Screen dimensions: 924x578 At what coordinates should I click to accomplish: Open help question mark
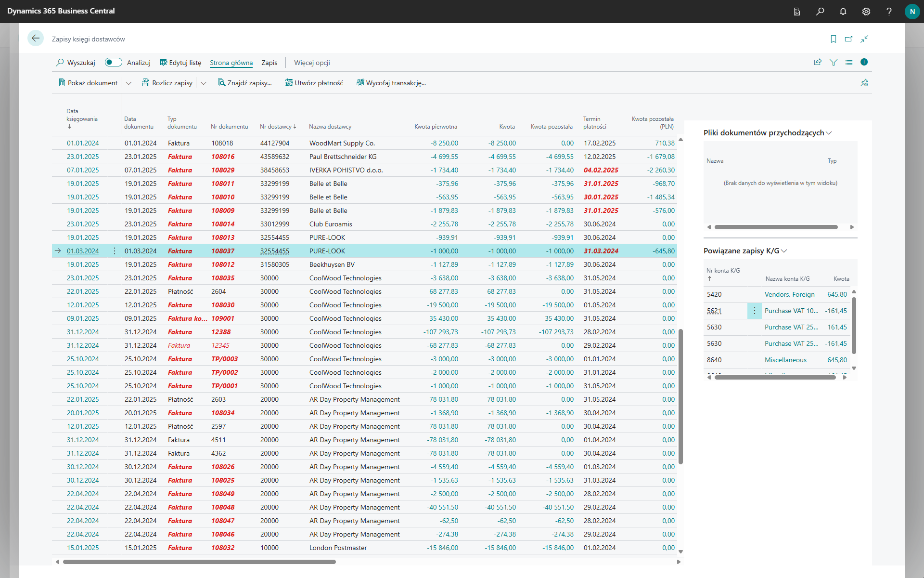(x=889, y=12)
